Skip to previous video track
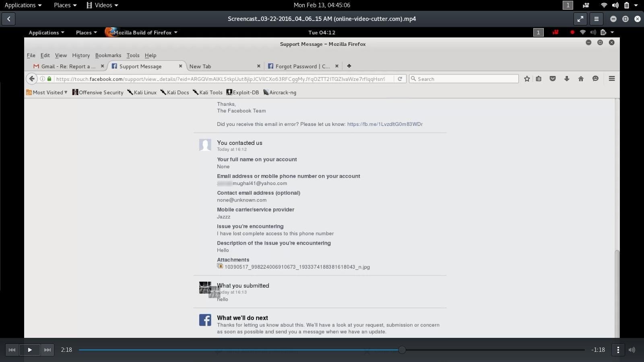Viewport: 644px width, 362px height. [12, 350]
